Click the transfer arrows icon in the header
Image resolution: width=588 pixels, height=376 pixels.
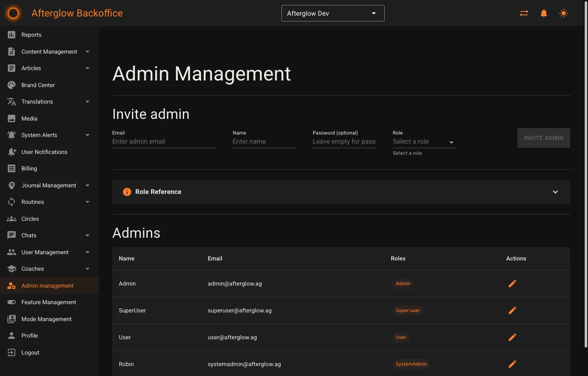point(524,13)
